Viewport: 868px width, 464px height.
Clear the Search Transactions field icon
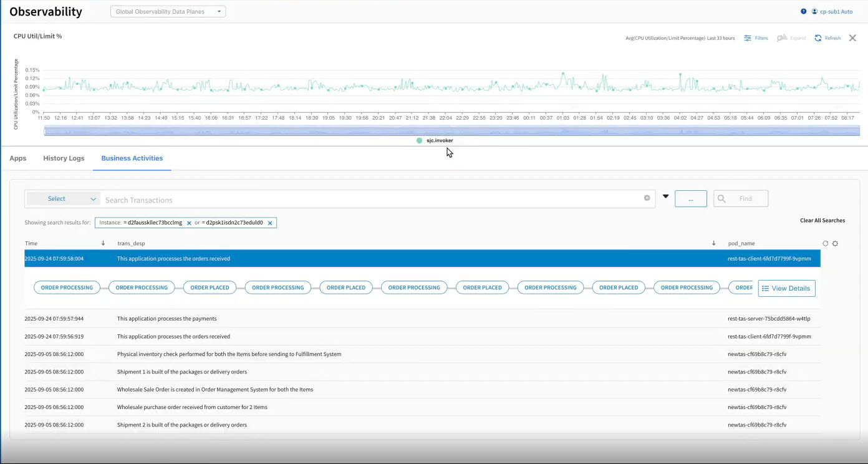point(647,198)
